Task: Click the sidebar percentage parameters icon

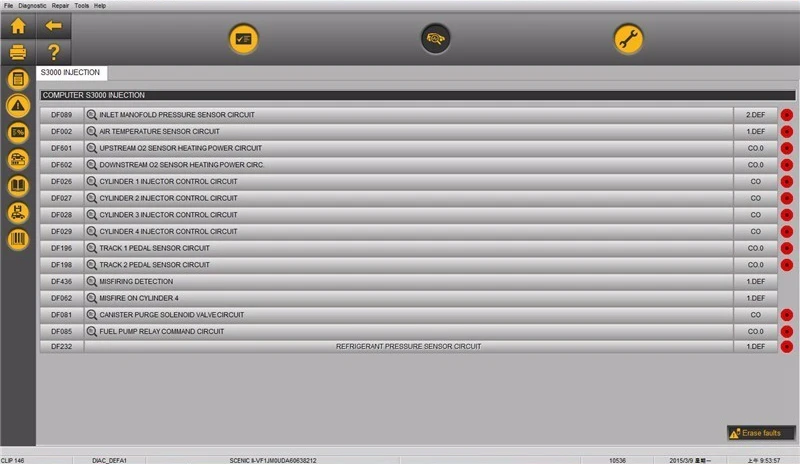Action: 18,133
